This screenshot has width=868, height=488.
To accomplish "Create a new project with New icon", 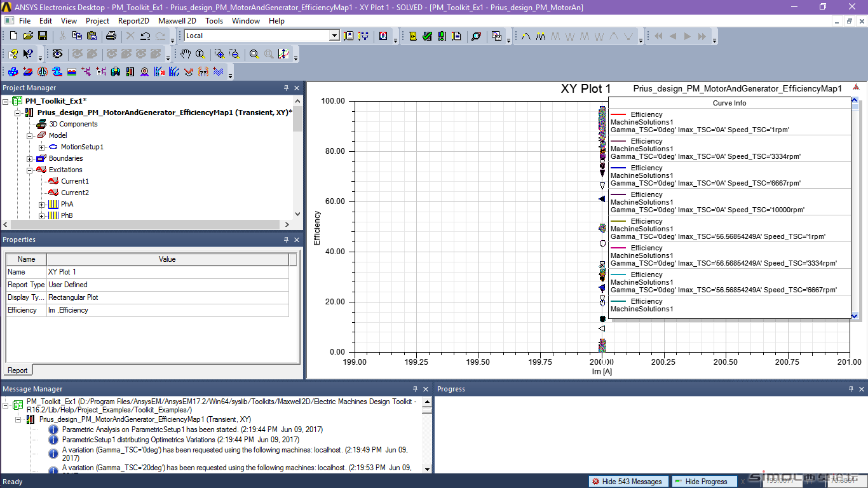I will (13, 36).
